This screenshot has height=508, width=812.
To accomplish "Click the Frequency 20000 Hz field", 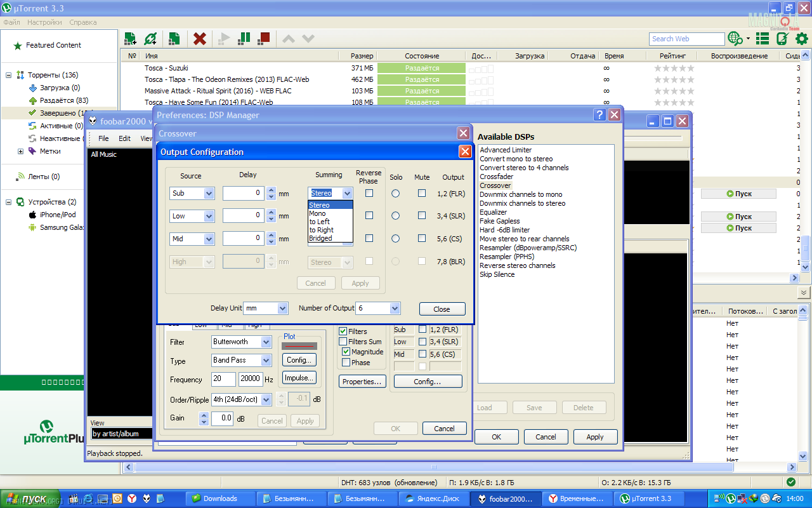I will point(251,379).
